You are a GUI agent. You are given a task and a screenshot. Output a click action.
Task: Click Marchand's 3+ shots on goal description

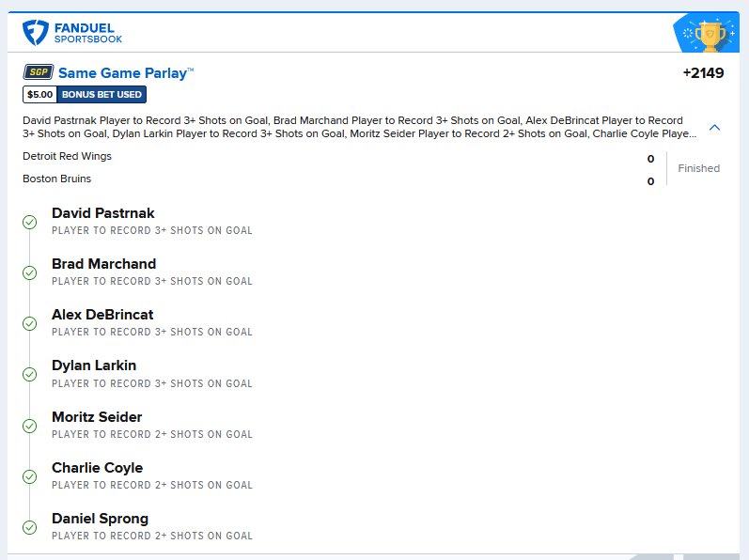(x=152, y=281)
